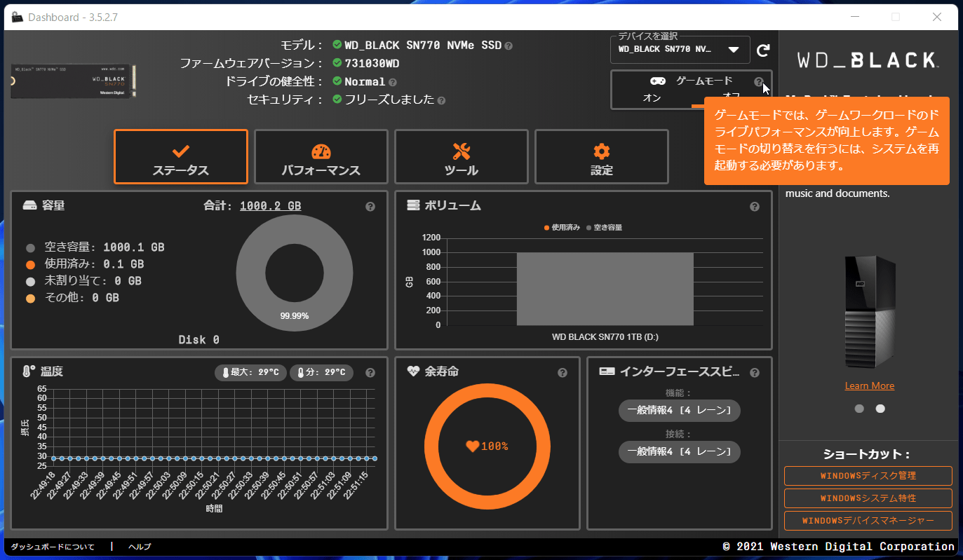Click the 空き容量: 1000.1 GB entry
The height and width of the screenshot is (560, 963).
pos(105,247)
